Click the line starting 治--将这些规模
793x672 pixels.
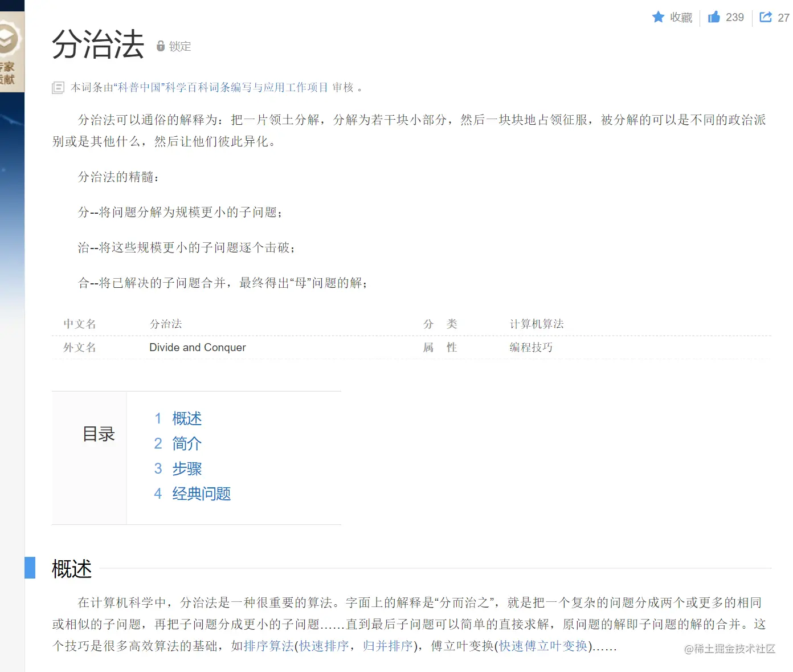[186, 247]
